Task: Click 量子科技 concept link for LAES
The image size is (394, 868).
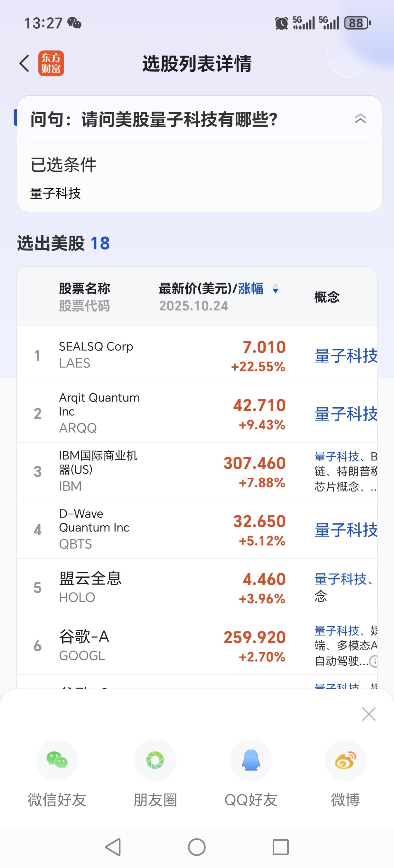Action: coord(345,356)
